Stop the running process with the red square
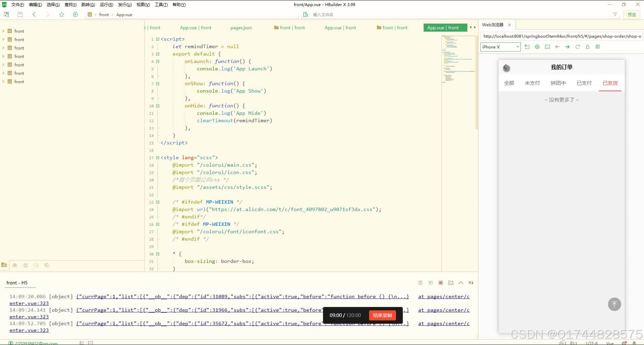 (440, 283)
